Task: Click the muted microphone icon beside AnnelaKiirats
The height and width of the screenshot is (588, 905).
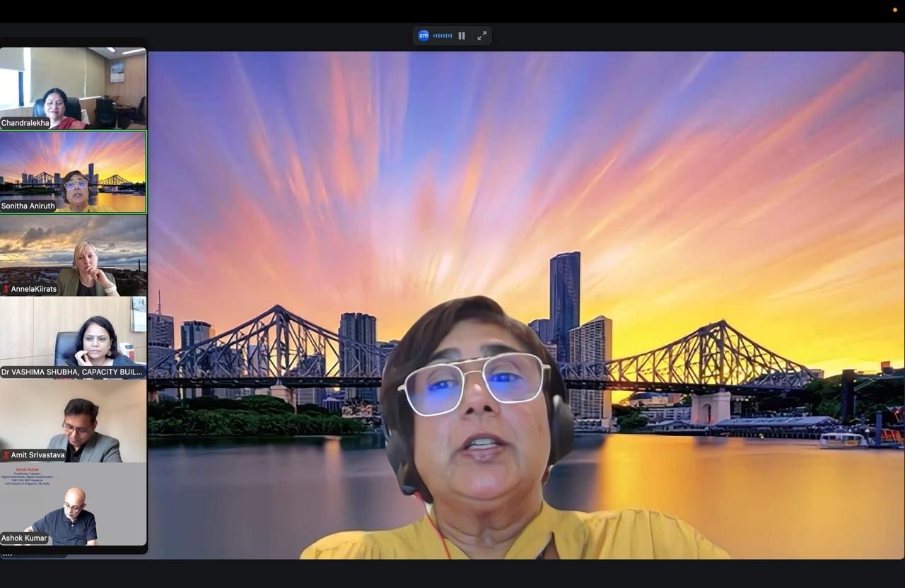Action: [6, 289]
